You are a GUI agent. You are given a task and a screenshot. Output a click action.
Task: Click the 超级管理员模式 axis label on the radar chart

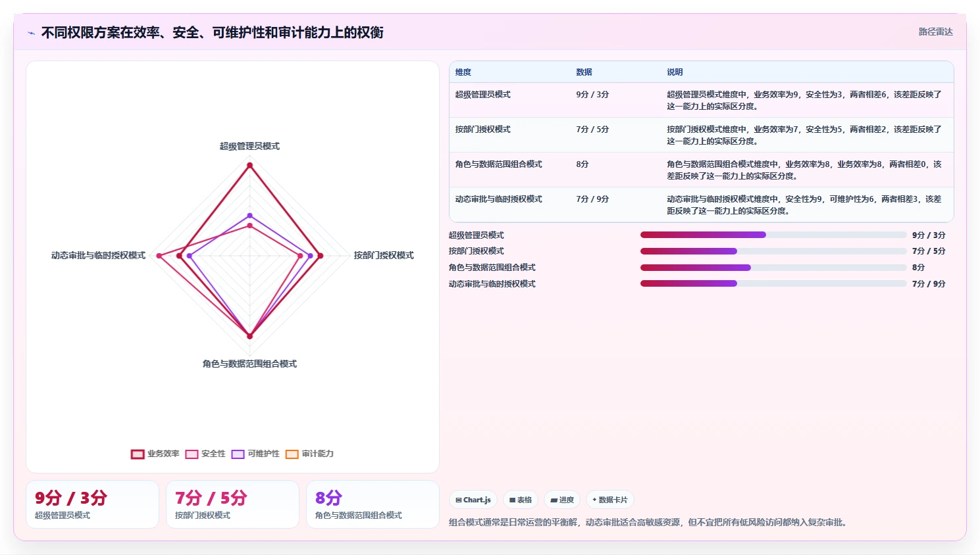pos(249,146)
